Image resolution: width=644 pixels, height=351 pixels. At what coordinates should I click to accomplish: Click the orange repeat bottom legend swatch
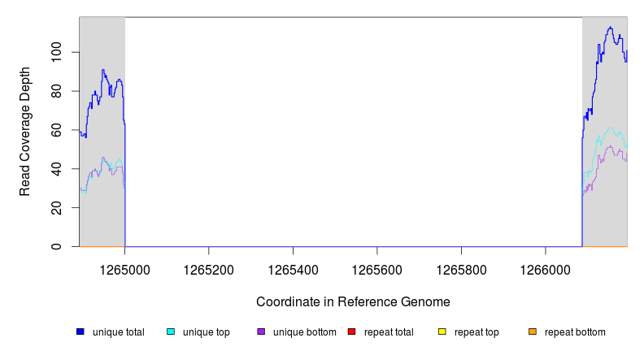pyautogui.click(x=533, y=331)
